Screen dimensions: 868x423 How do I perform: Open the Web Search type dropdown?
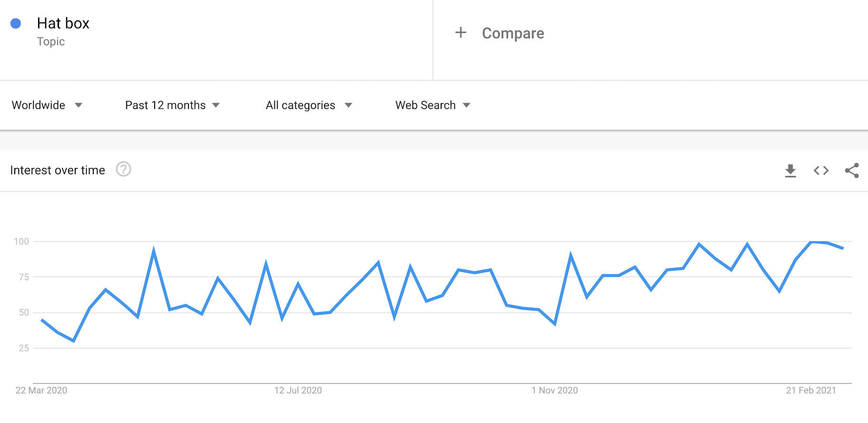click(433, 105)
